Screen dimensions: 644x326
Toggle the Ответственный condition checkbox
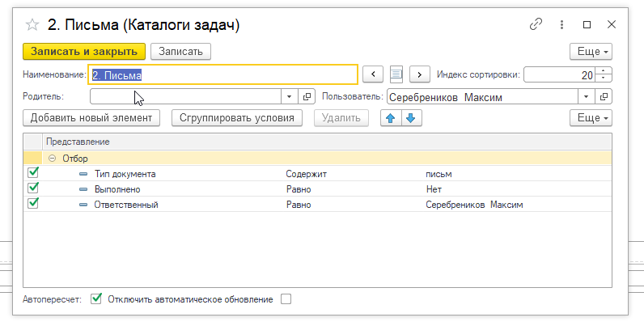click(33, 204)
